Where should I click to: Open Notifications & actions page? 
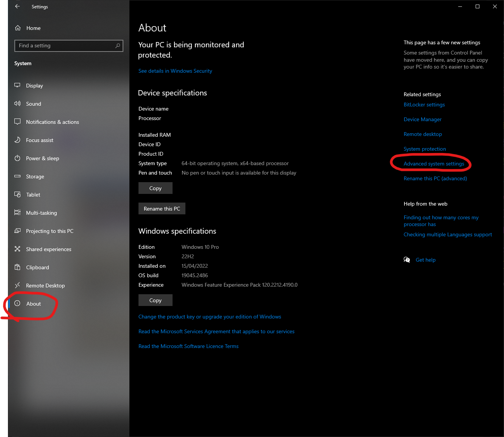pos(68,122)
